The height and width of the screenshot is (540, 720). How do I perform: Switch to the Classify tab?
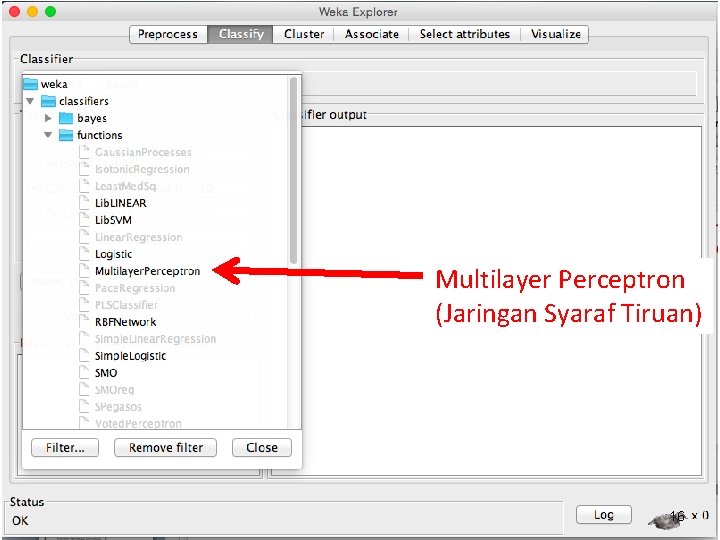point(241,34)
